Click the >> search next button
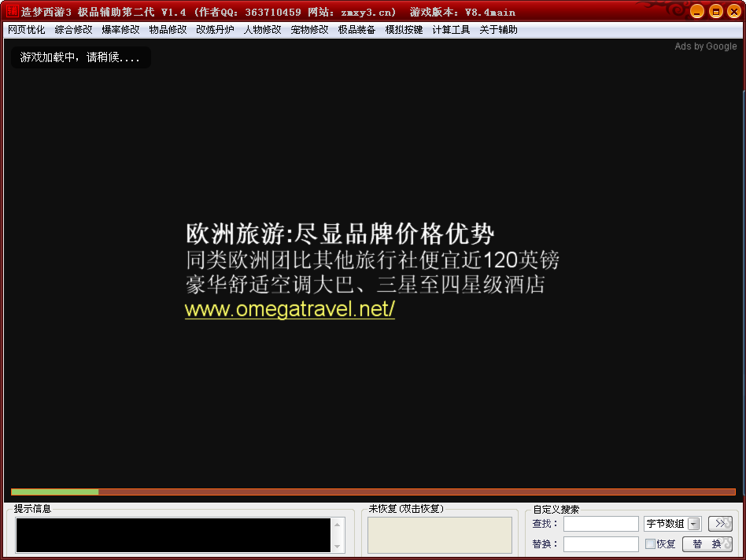The height and width of the screenshot is (560, 746). pos(720,524)
